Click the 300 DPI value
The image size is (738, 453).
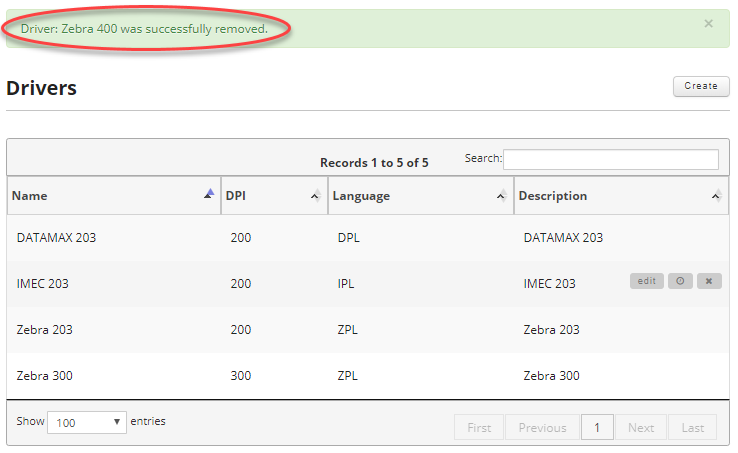tap(241, 376)
